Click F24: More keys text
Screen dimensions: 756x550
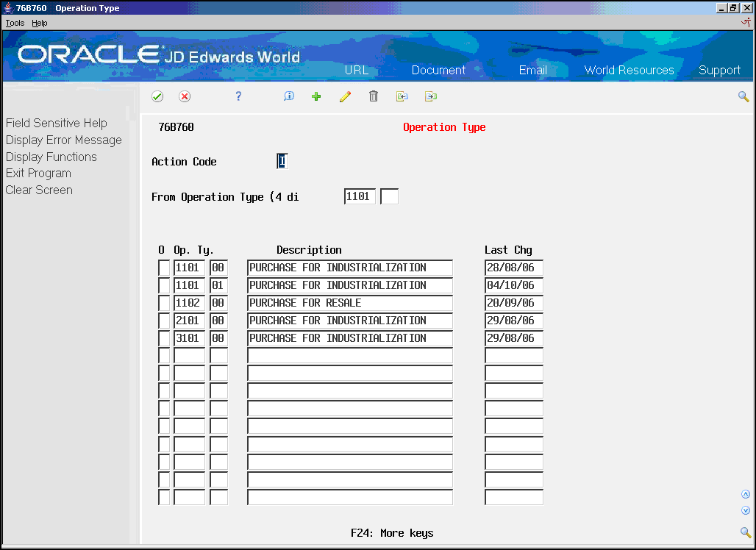point(392,533)
